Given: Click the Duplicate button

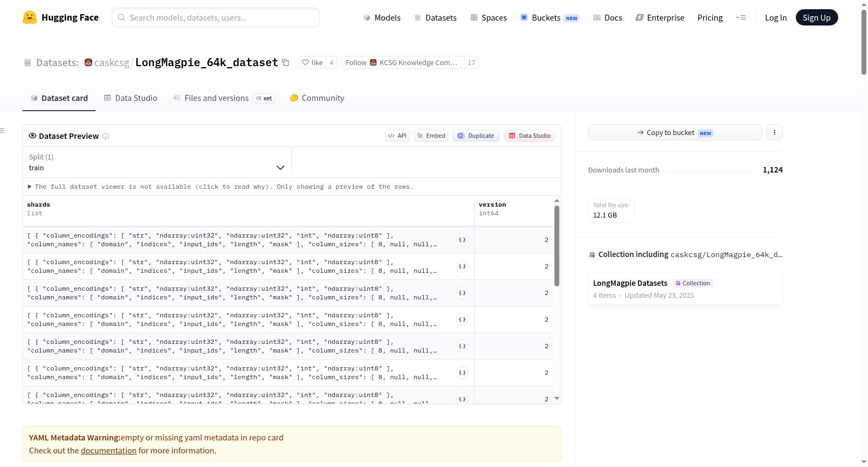Looking at the screenshot, I should pos(476,136).
